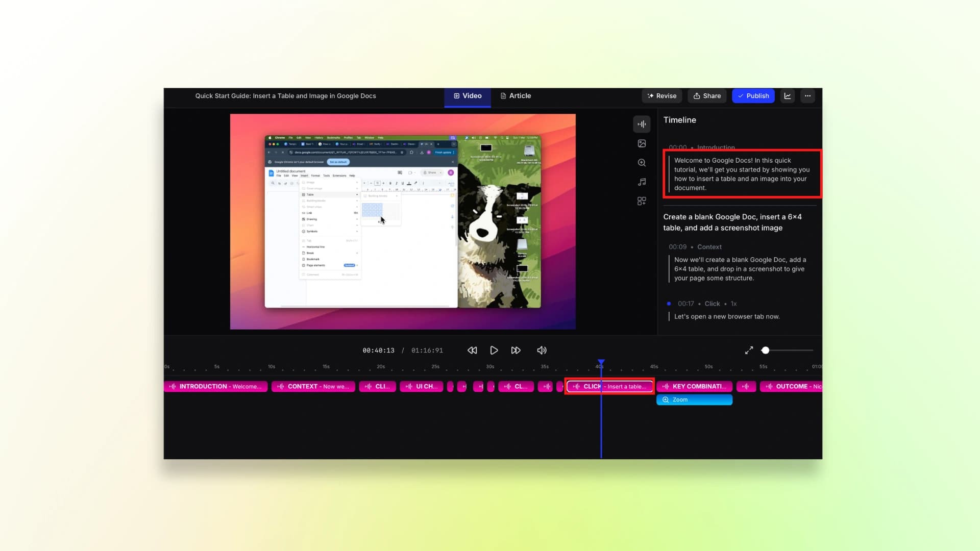Click the Publish button
Viewport: 980px width, 551px height.
(753, 96)
